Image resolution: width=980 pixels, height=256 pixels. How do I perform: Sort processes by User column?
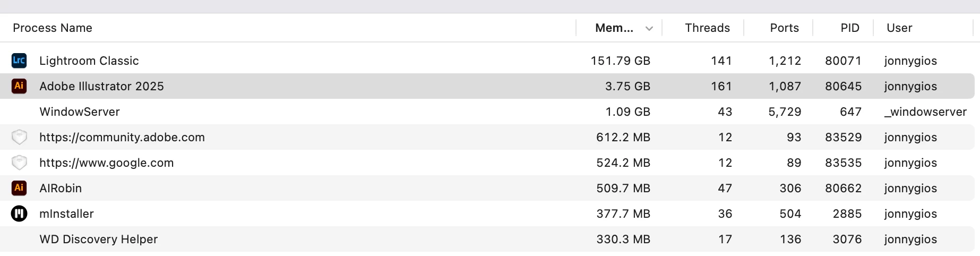[x=899, y=28]
